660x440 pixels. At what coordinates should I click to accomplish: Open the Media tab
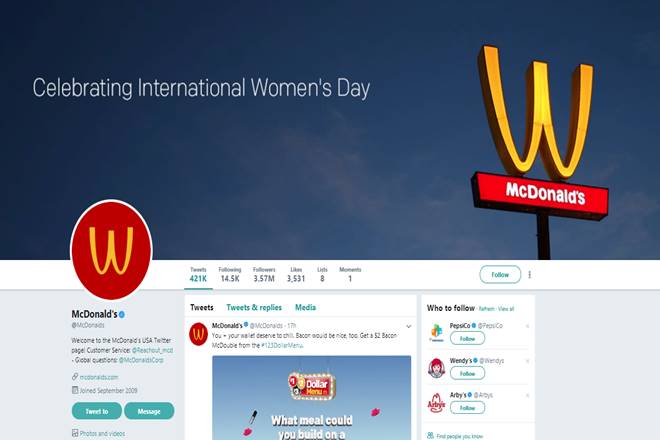coord(305,307)
